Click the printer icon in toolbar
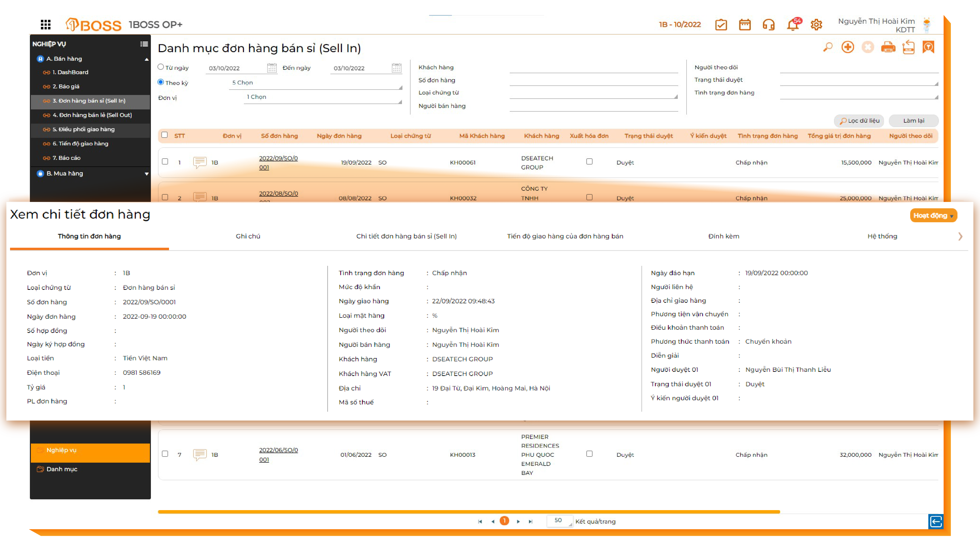The image size is (980, 551). [888, 47]
